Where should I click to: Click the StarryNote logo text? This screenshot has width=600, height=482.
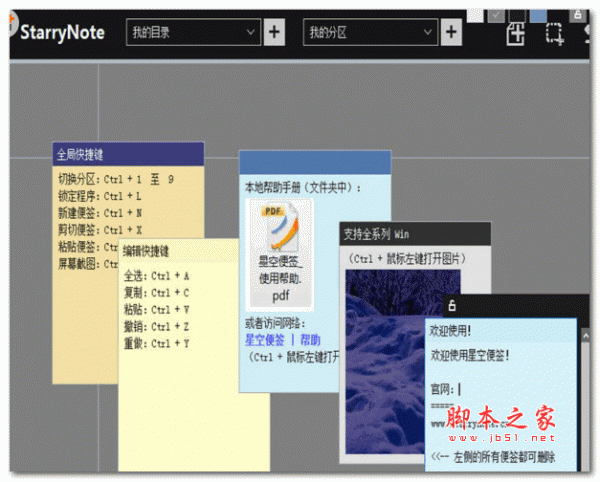(62, 33)
